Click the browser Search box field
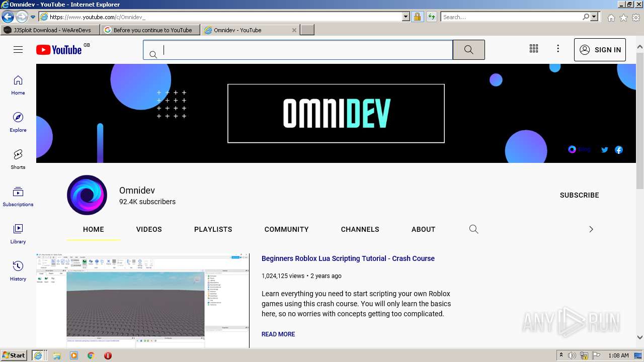The height and width of the screenshot is (362, 644). pos(511,17)
